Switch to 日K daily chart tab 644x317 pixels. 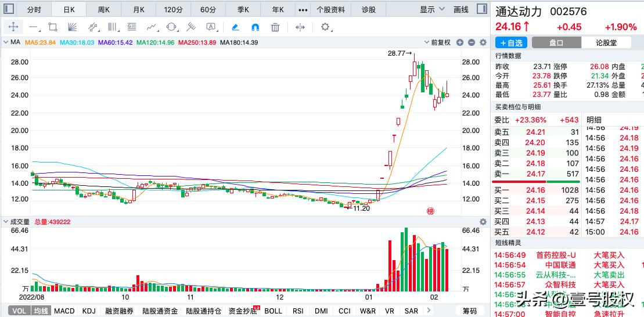pos(69,10)
